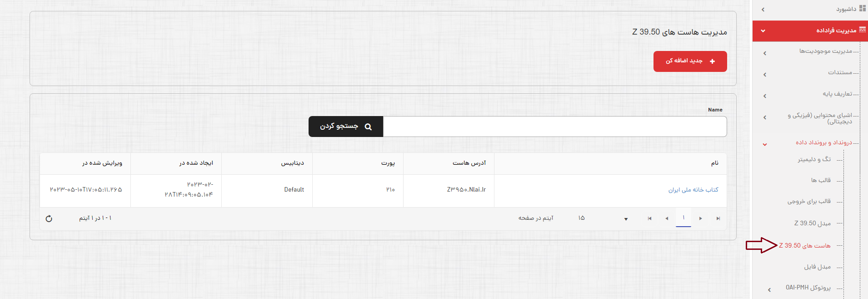Expand the مدیریت موجودیت‌ها sidebar section
This screenshot has width=868, height=299.
click(x=765, y=53)
